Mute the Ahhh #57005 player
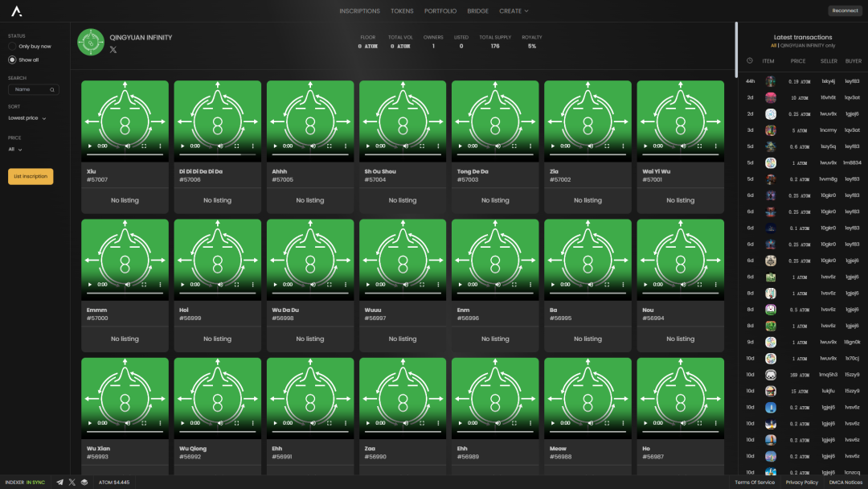Viewport: 868px width, 489px height. coord(313,146)
